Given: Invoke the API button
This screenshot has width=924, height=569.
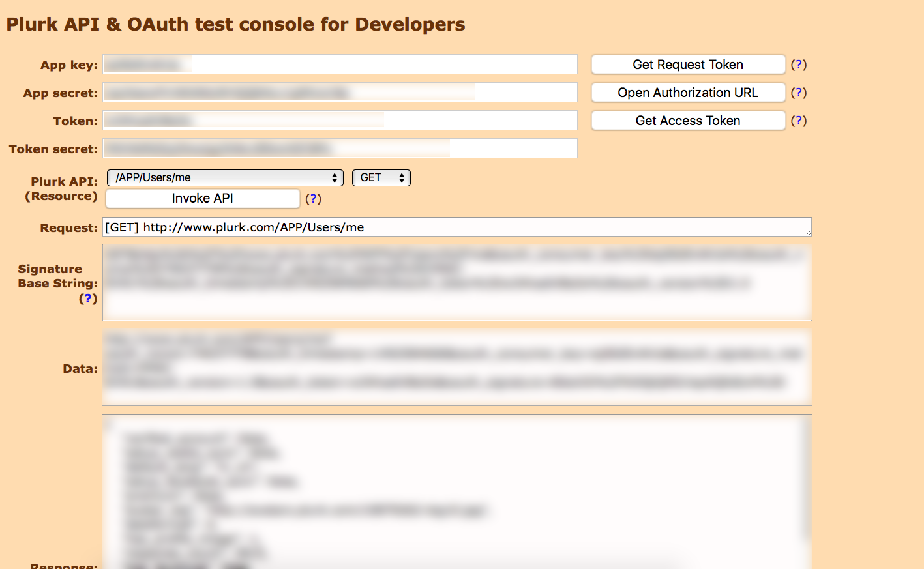Looking at the screenshot, I should coord(202,198).
